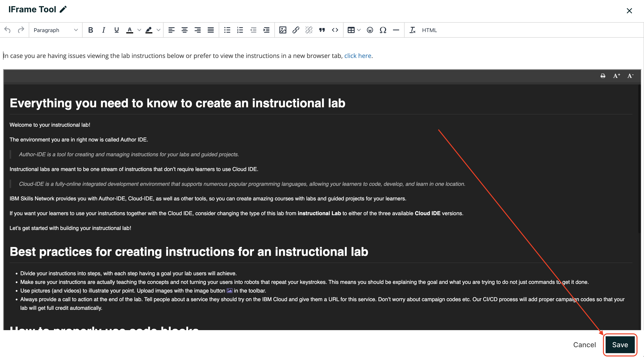
Task: Open the 'click here' link
Action: pos(358,56)
